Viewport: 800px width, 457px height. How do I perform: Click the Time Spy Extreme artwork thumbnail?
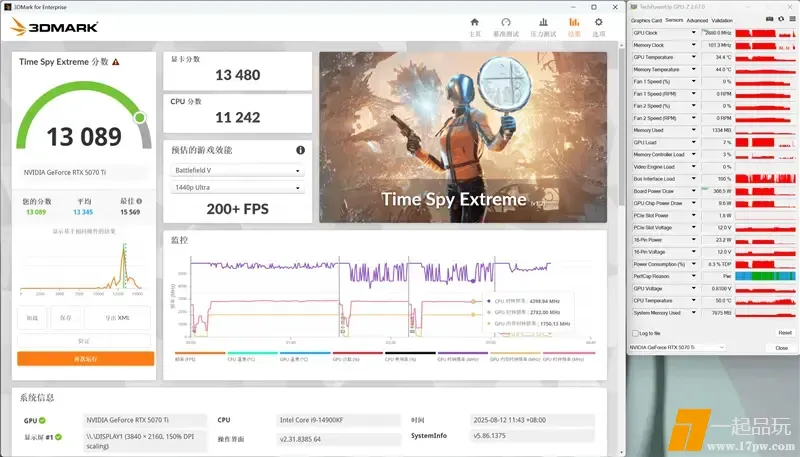(x=463, y=137)
